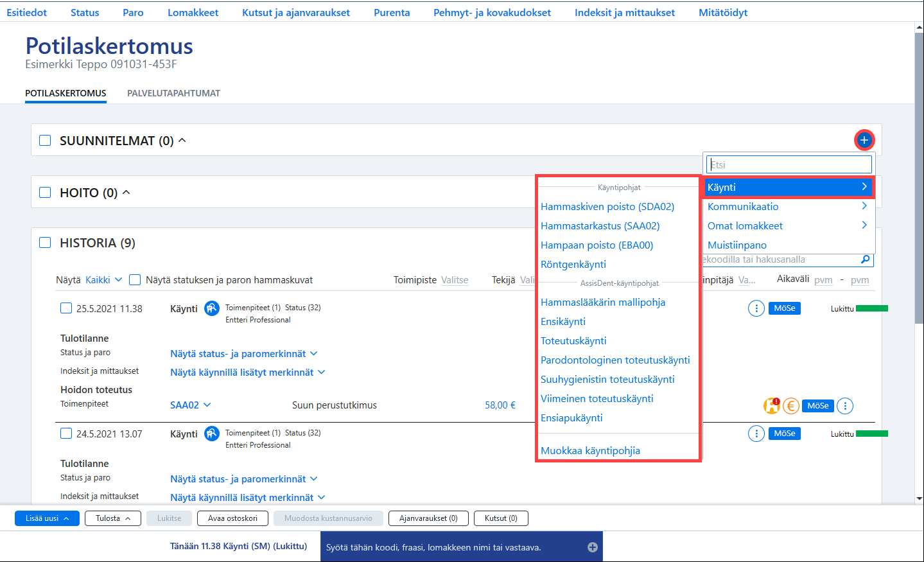The width and height of the screenshot is (924, 562).
Task: Open the Tulosta dropdown button
Action: (x=113, y=518)
